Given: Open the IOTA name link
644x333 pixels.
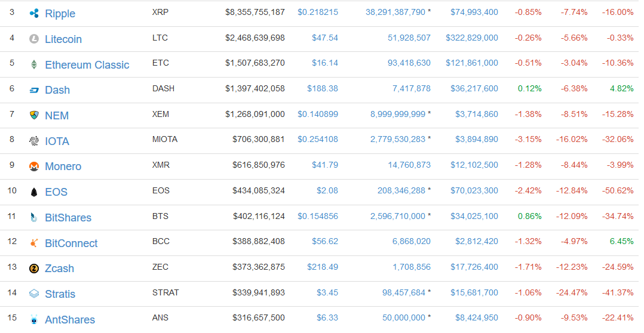Looking at the screenshot, I should pyautogui.click(x=57, y=141).
